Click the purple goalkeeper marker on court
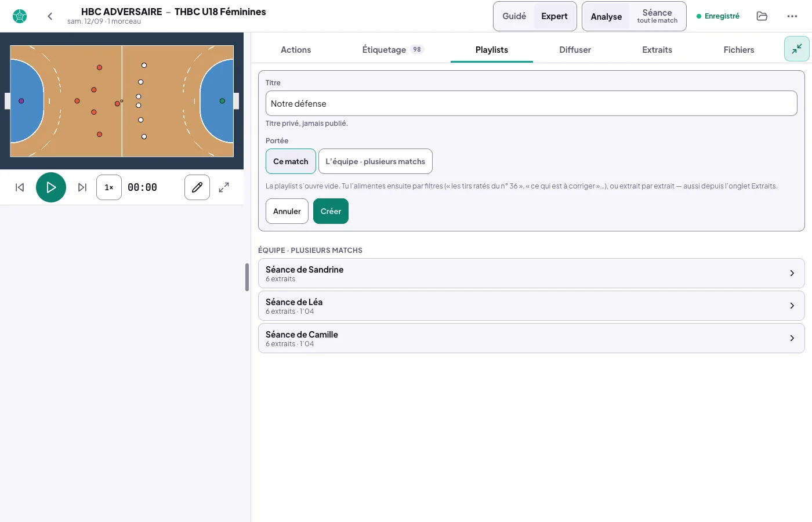Image resolution: width=812 pixels, height=522 pixels. pyautogui.click(x=21, y=101)
